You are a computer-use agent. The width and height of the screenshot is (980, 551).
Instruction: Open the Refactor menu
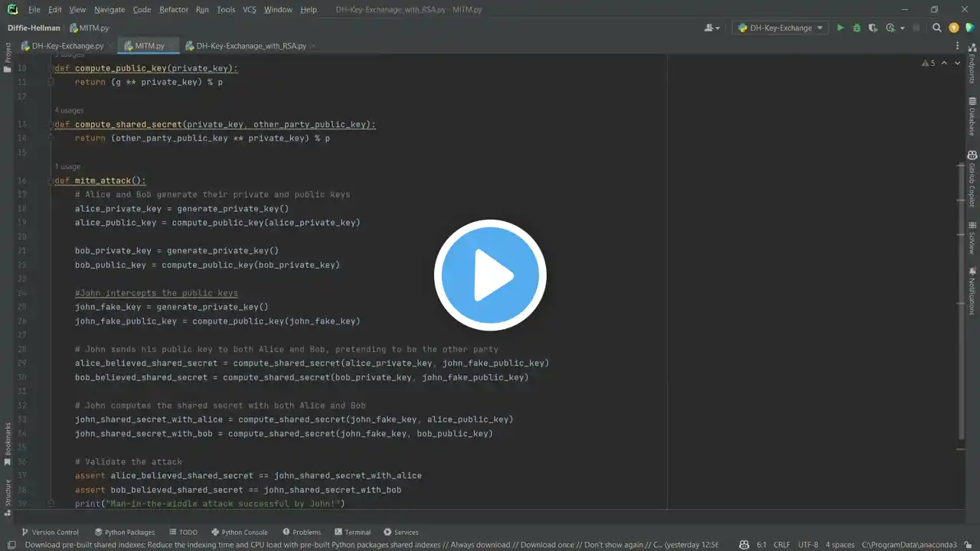click(174, 9)
